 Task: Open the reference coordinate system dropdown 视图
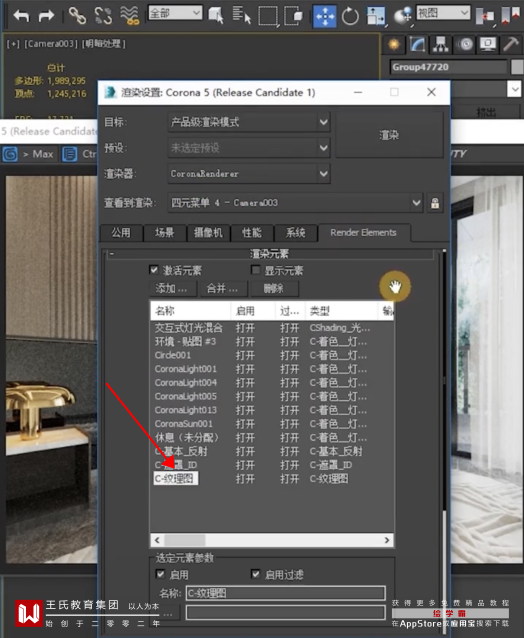(x=443, y=13)
